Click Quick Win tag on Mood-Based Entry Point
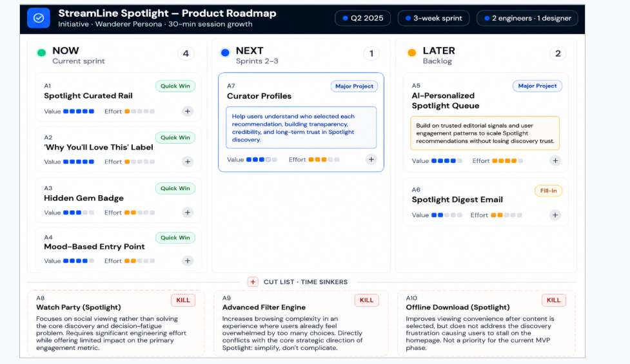 [x=175, y=238]
